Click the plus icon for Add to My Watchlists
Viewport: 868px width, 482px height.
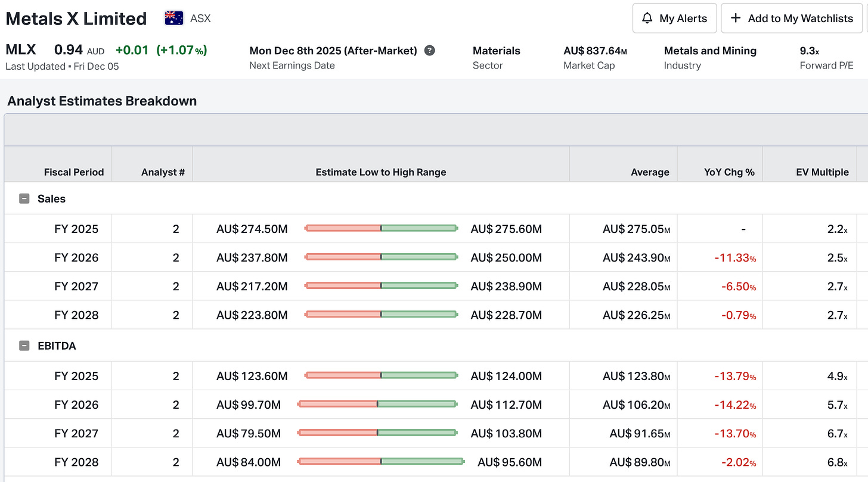(736, 18)
